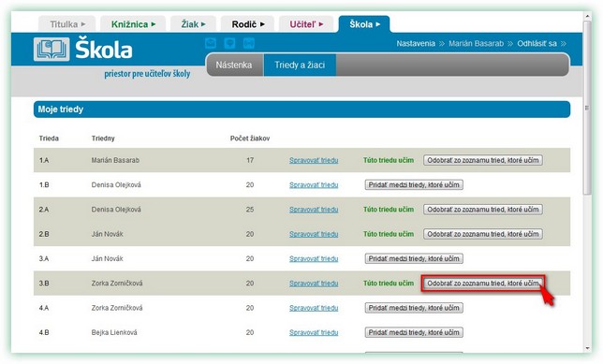Click class name cell 2.B

[x=44, y=234]
